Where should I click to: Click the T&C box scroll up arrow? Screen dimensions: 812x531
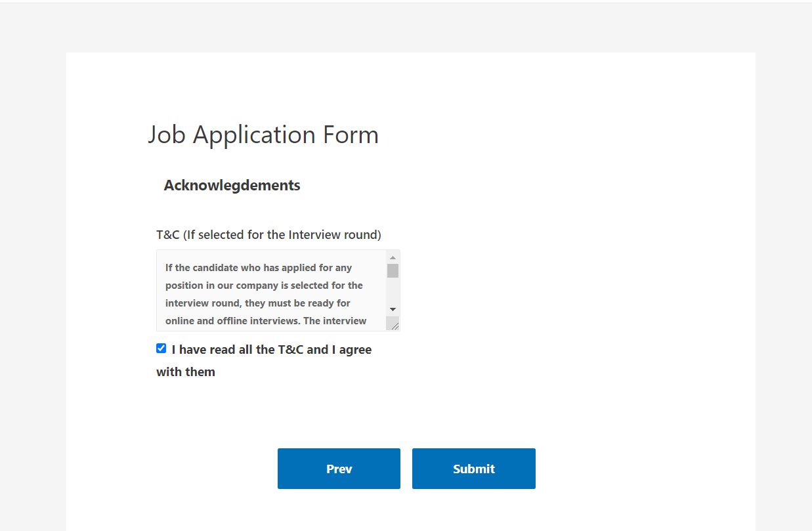pyautogui.click(x=393, y=257)
